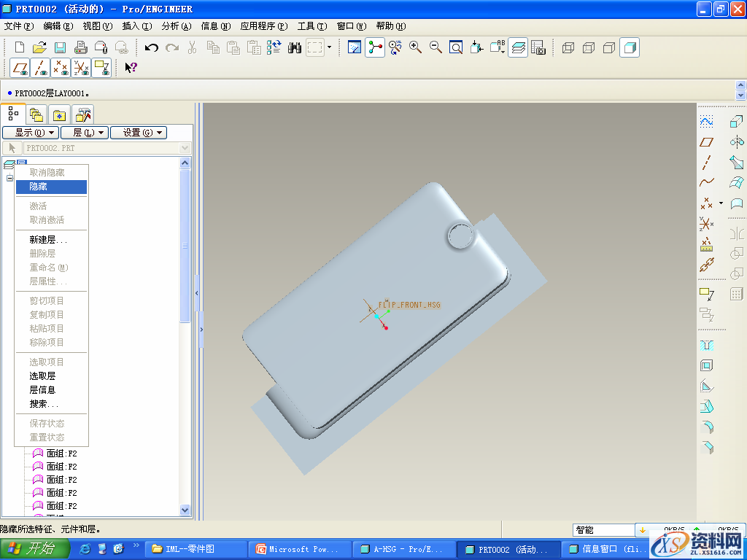The width and height of the screenshot is (747, 560).
Task: Open the 设置 dropdown button
Action: coord(138,133)
